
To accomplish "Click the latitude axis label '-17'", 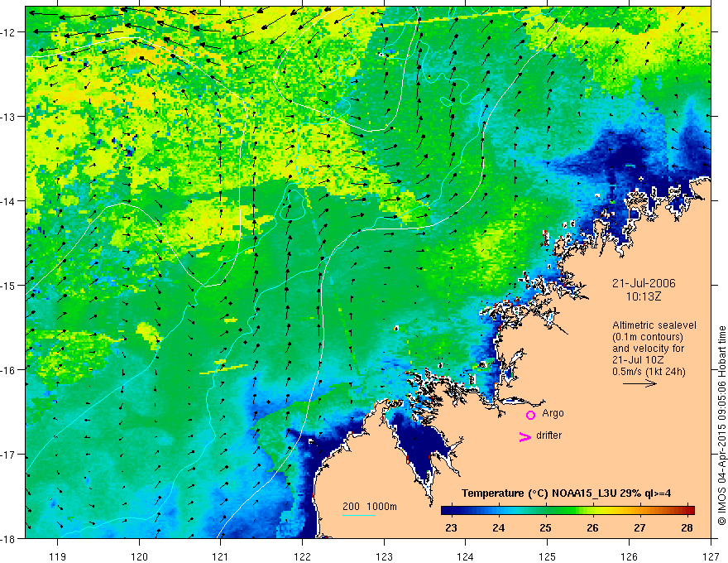I will 9,455.
